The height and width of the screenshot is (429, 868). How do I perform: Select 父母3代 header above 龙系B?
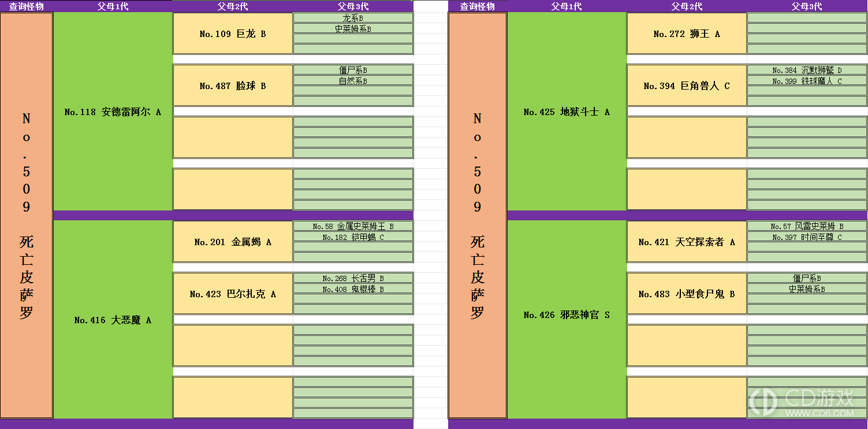pyautogui.click(x=353, y=6)
